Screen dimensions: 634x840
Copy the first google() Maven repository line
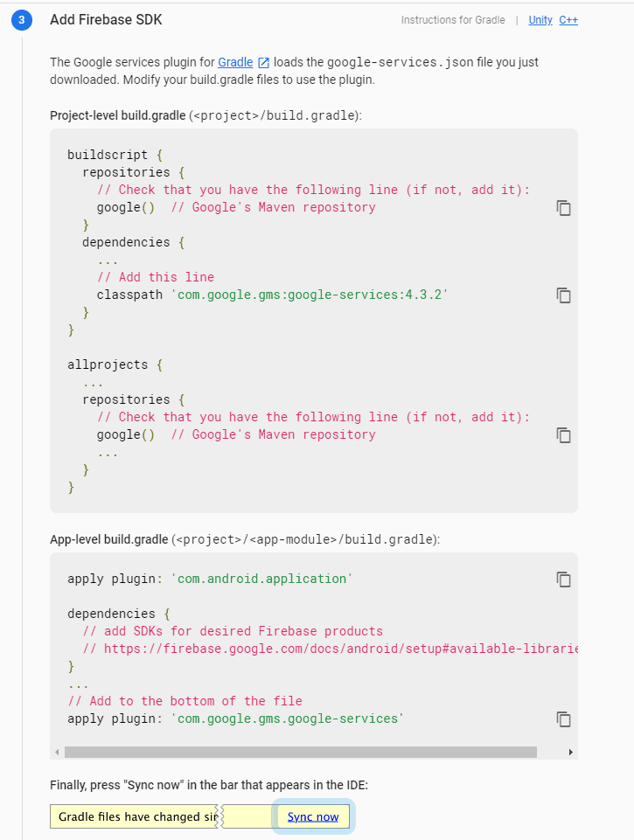tap(563, 208)
